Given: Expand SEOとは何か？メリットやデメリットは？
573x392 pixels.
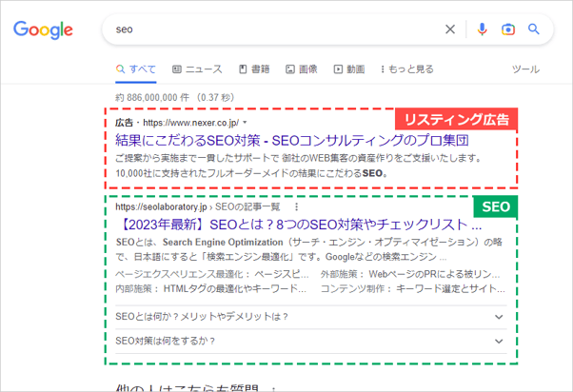Looking at the screenshot, I should pos(311,317).
